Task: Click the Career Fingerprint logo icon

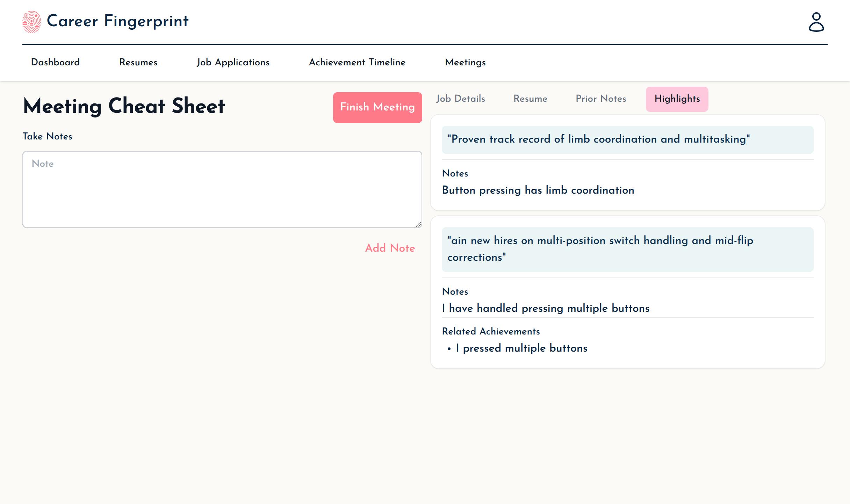Action: pos(31,22)
